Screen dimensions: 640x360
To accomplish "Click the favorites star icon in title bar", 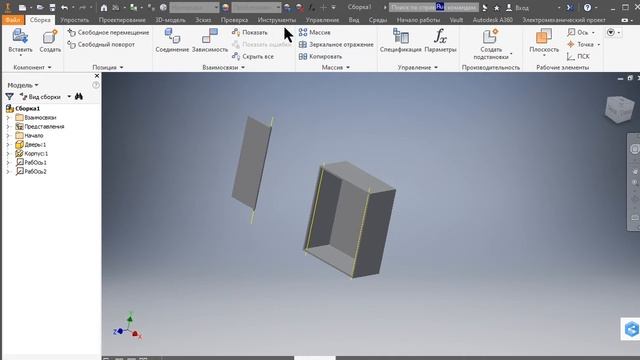I will [x=496, y=8].
